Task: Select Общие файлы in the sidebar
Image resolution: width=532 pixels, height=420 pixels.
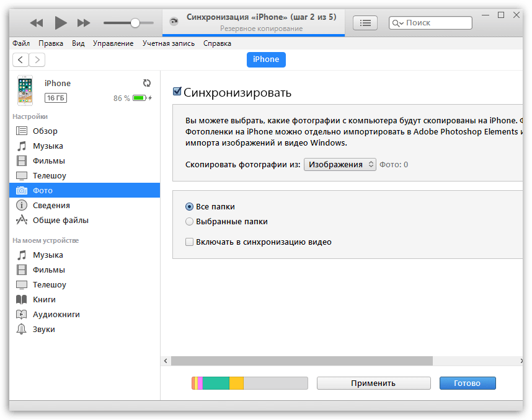Action: click(60, 220)
